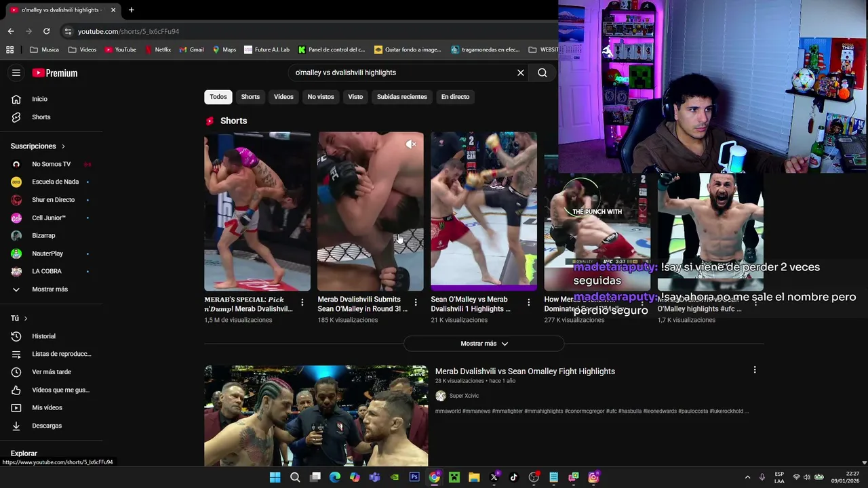
Task: Expand the Tú section chevron
Action: pyautogui.click(x=26, y=319)
